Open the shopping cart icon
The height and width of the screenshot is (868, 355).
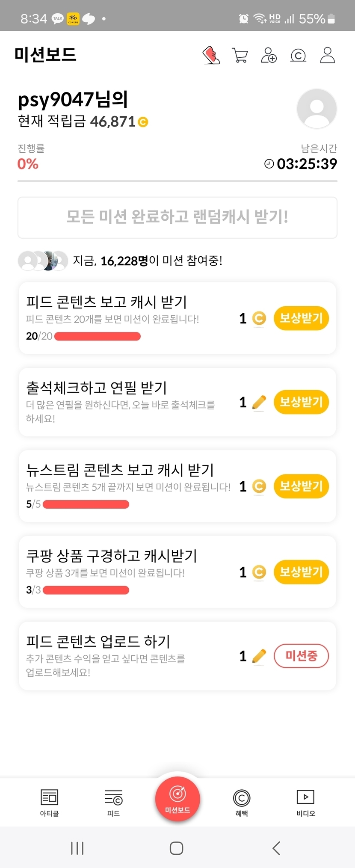pyautogui.click(x=240, y=56)
